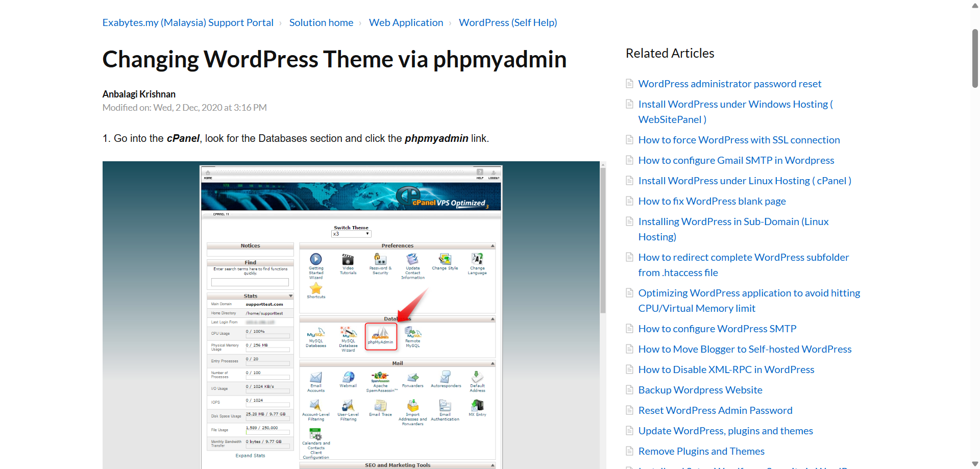This screenshot has height=469, width=980.
Task: Open Install WordPress under Linux Hosting (cPanel) link
Action: [745, 181]
